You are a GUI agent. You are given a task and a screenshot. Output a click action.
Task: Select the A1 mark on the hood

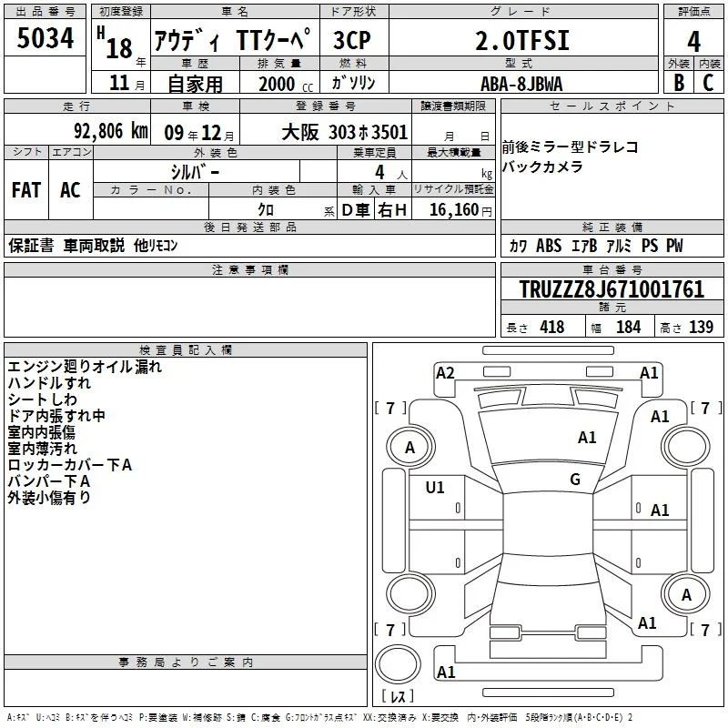(x=587, y=437)
